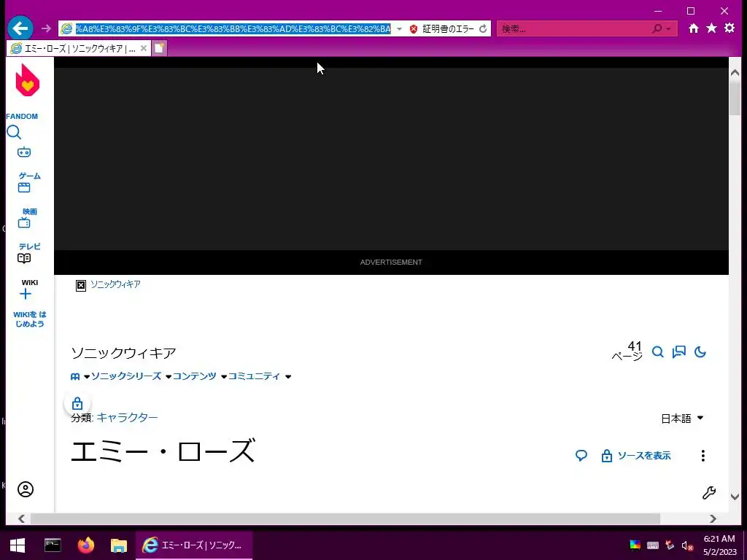
Task: Launch Firefox from taskbar
Action: coord(86,545)
